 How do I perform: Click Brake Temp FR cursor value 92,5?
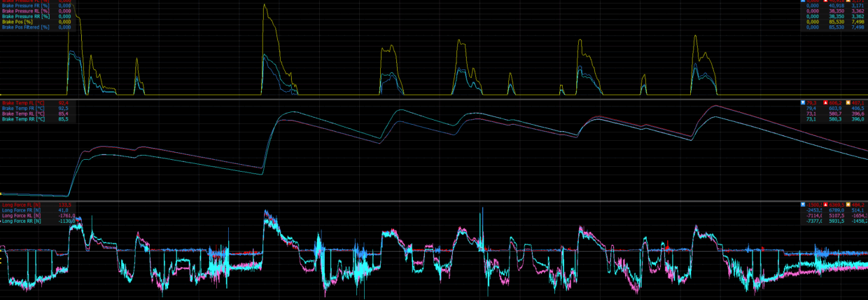pos(63,109)
